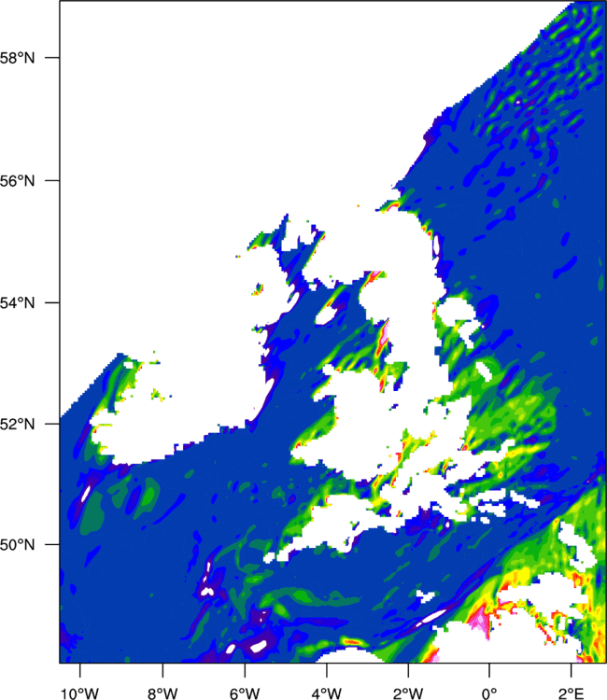Click the 4°W longitude label
Image resolution: width=607 pixels, height=700 pixels.
click(x=327, y=693)
